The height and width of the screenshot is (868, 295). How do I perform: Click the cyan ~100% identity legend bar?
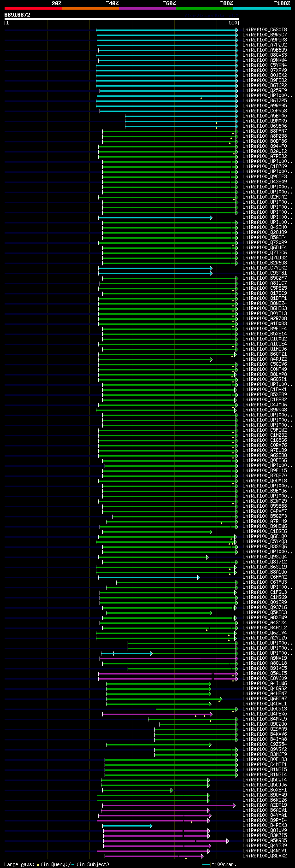pyautogui.click(x=262, y=8)
